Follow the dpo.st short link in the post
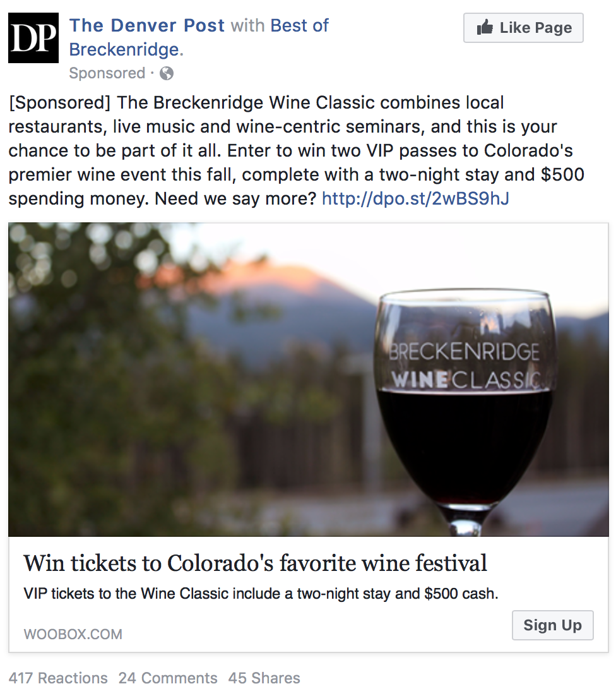 pyautogui.click(x=415, y=199)
